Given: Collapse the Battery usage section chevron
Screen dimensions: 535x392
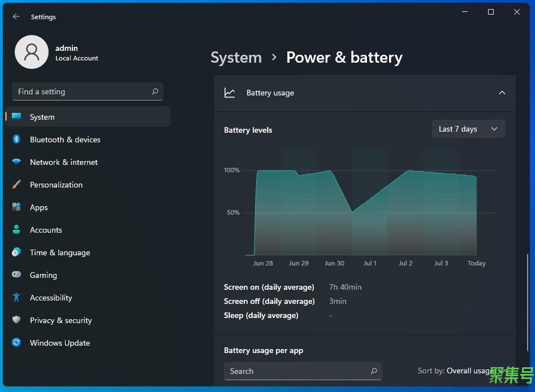Looking at the screenshot, I should (502, 93).
